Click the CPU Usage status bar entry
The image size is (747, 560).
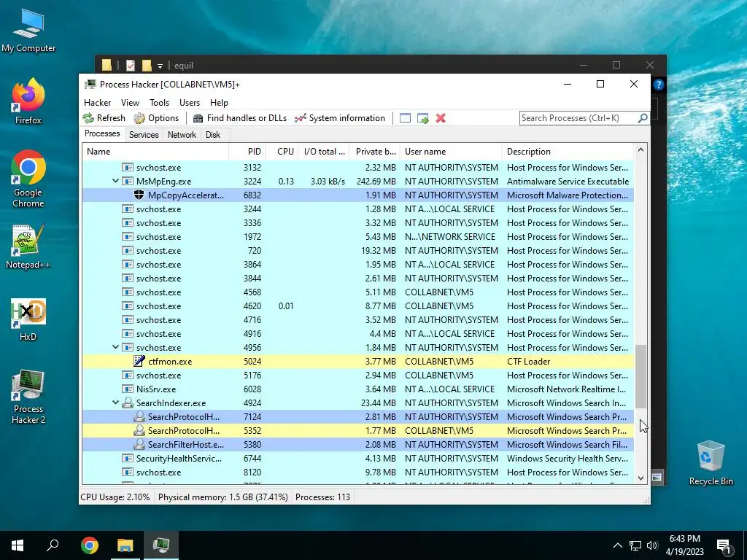tap(115, 497)
